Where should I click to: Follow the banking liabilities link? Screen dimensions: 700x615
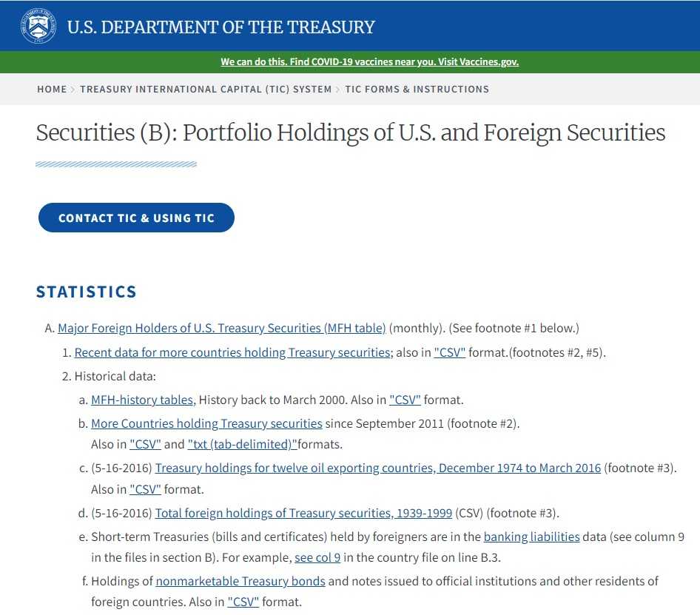click(x=531, y=537)
